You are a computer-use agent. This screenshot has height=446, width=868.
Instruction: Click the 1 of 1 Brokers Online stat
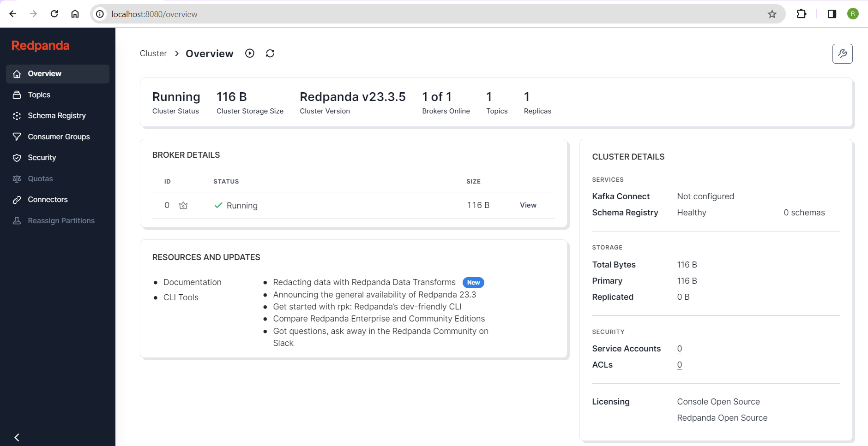coord(446,103)
